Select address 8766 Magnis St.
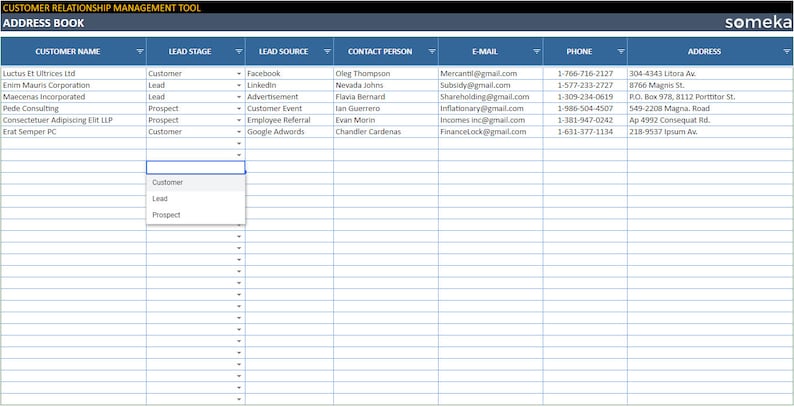Viewport: 794px width, 407px height. coord(710,86)
